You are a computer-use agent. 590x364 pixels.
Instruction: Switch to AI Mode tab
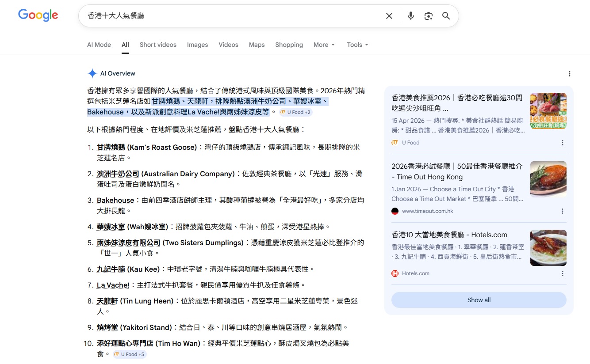pyautogui.click(x=99, y=45)
